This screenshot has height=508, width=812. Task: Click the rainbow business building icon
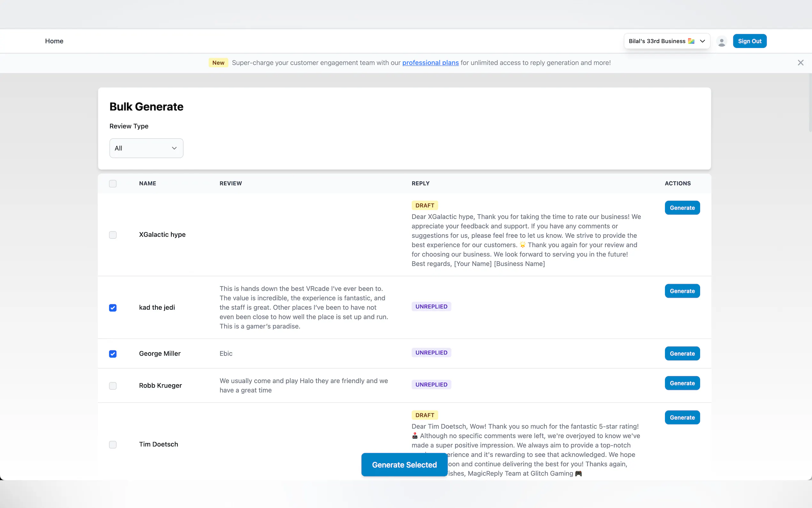click(691, 41)
